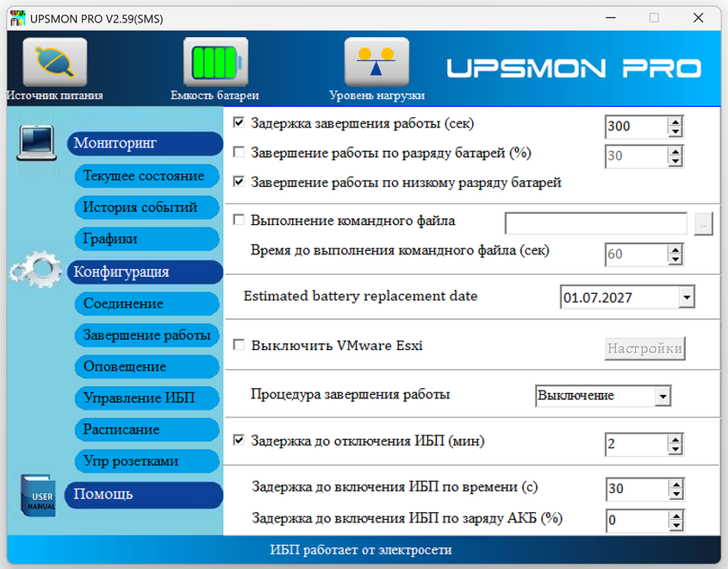Open Управление ИБП page

tap(146, 398)
